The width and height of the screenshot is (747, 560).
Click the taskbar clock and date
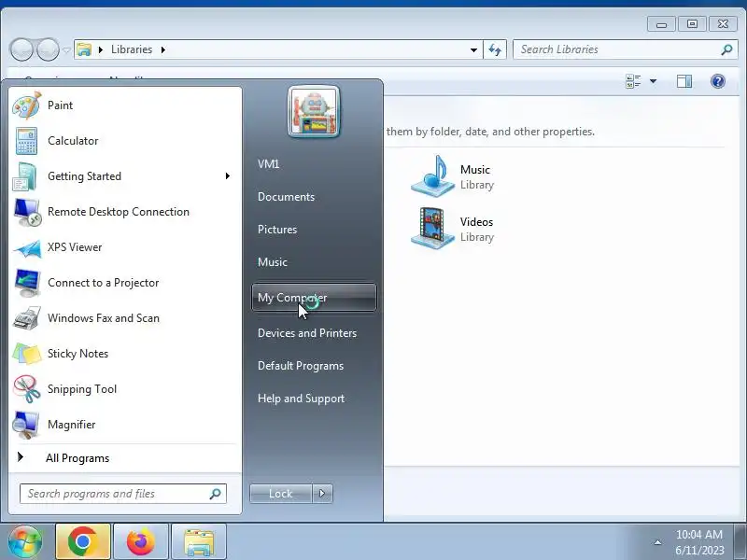click(699, 542)
